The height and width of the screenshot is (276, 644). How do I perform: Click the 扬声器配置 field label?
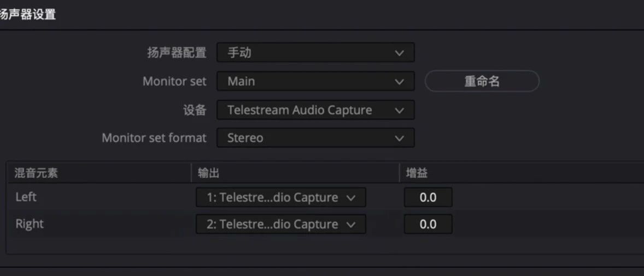[x=177, y=53]
